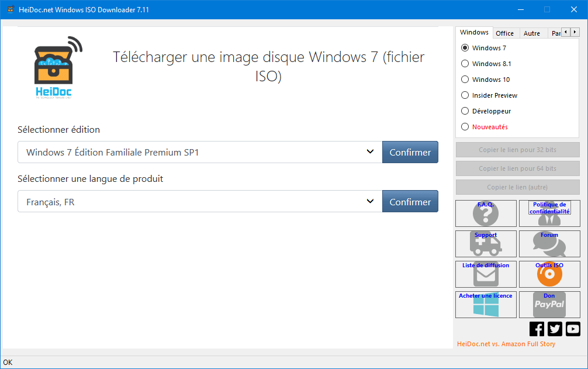Open Politique de confidentialité icon button
Image resolution: width=588 pixels, height=369 pixels.
coord(549,213)
